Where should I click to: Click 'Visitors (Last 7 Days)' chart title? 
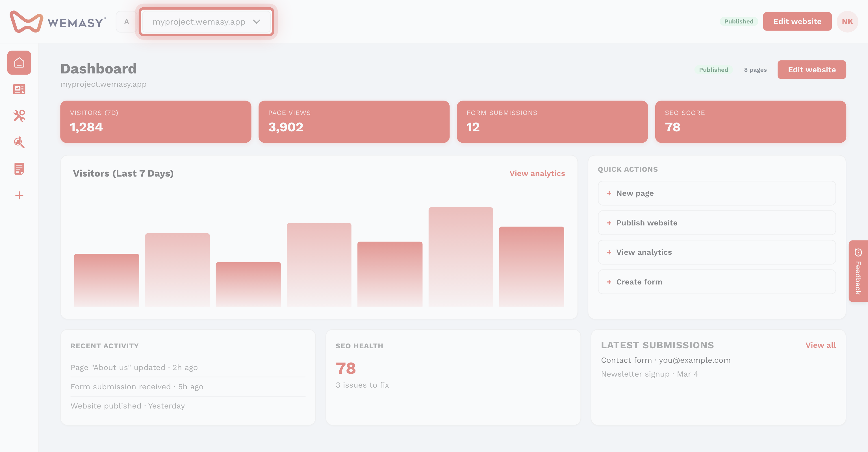click(123, 173)
